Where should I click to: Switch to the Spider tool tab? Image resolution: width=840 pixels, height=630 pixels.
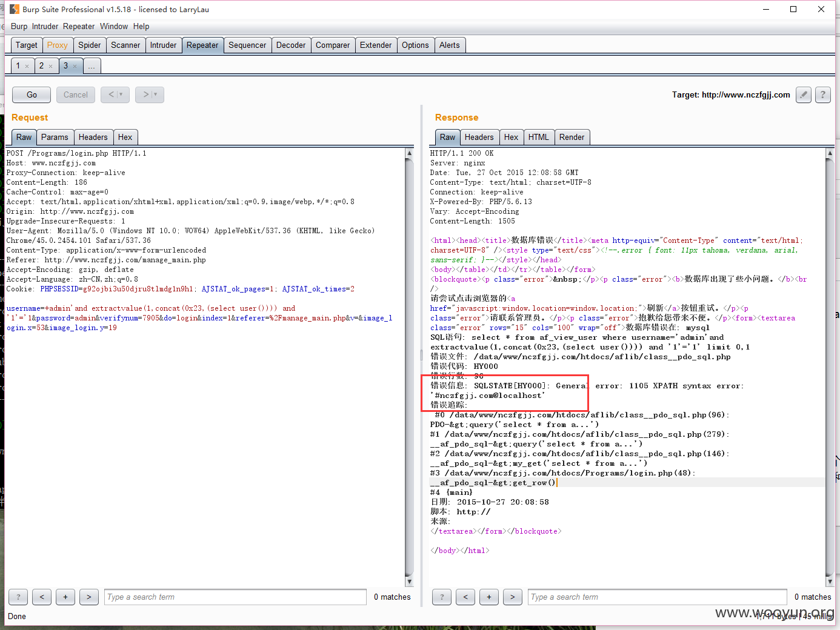(90, 45)
